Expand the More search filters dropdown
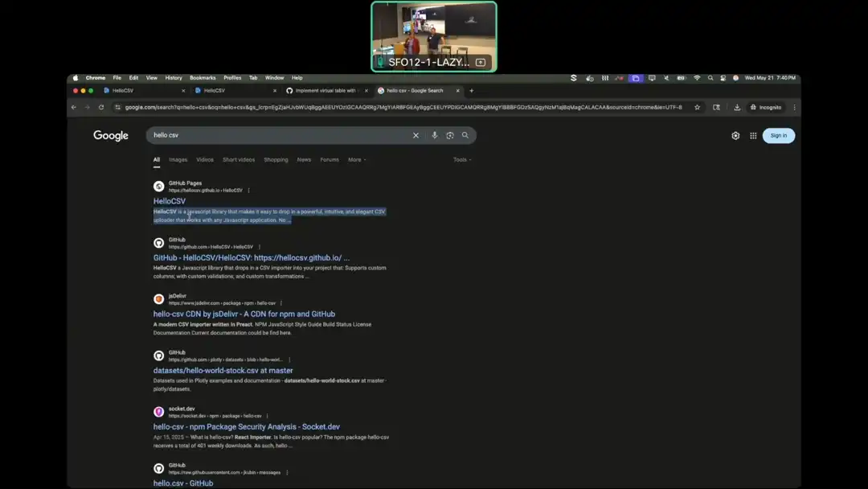Screen dimensions: 868x489 coord(357,160)
